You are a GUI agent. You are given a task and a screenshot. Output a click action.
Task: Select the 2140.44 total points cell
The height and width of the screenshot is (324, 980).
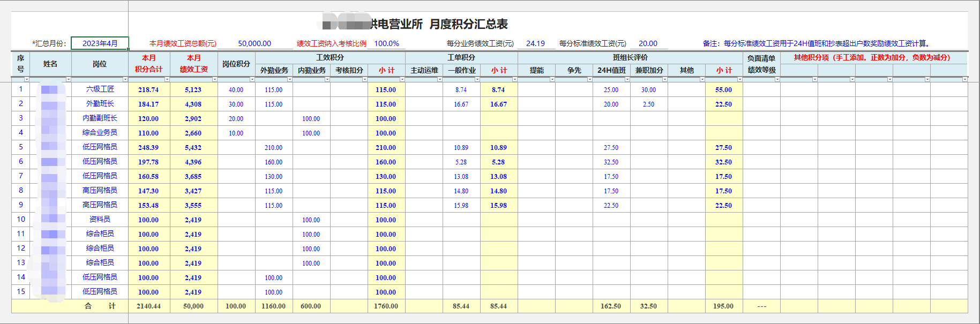(x=148, y=306)
